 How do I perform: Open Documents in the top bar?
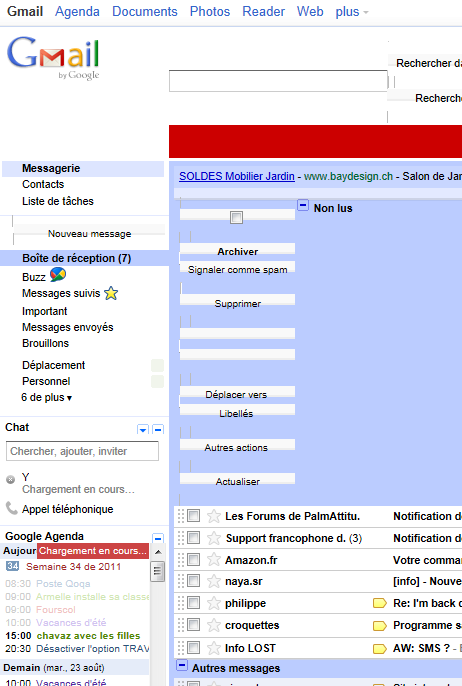click(x=145, y=11)
